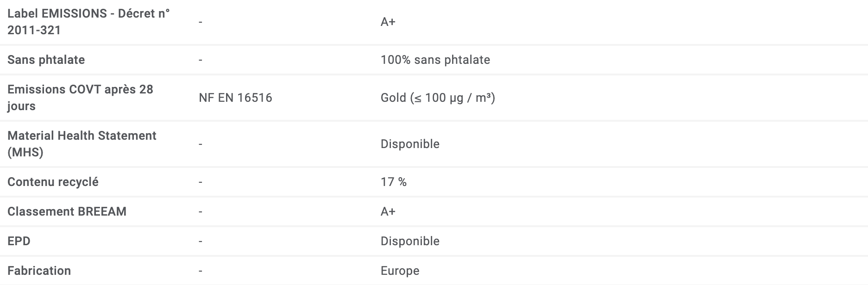Click the "Material Health Statement (MHS)" label
Image resolution: width=868 pixels, height=285 pixels.
click(x=82, y=144)
